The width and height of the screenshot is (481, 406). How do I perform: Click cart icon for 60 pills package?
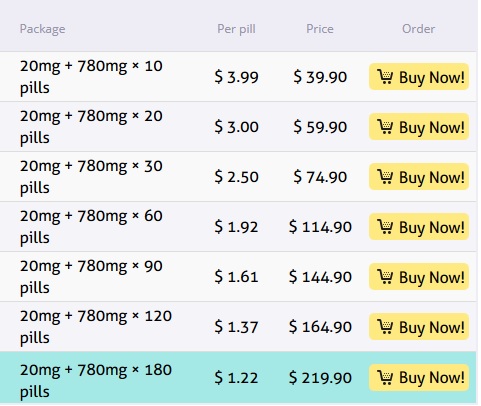pyautogui.click(x=385, y=227)
